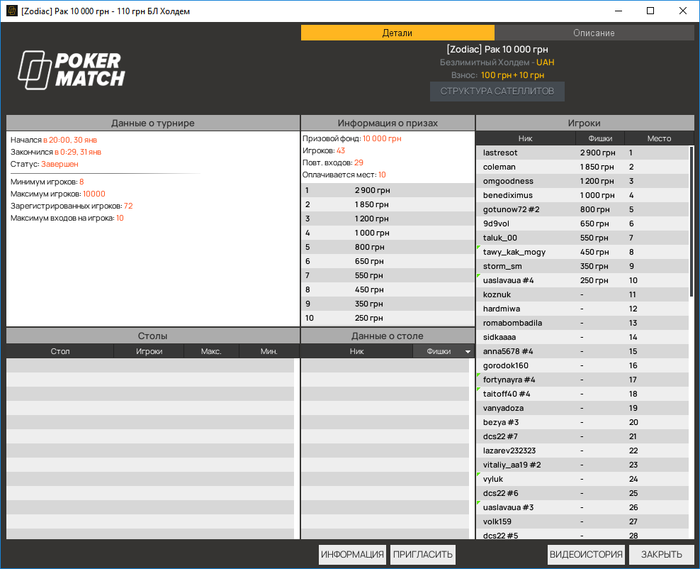Select player bezya #3
700x569 pixels.
pos(582,422)
